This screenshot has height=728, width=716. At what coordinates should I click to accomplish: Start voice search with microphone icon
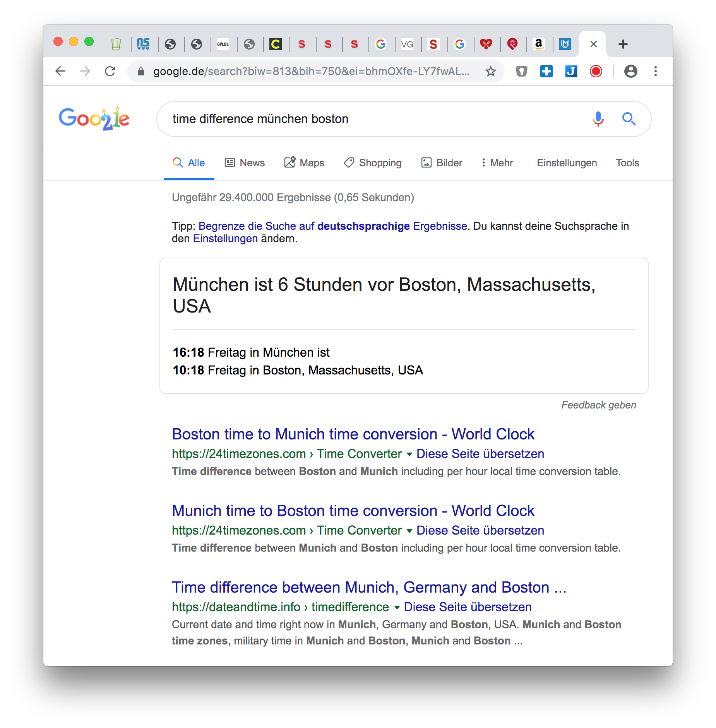point(598,119)
